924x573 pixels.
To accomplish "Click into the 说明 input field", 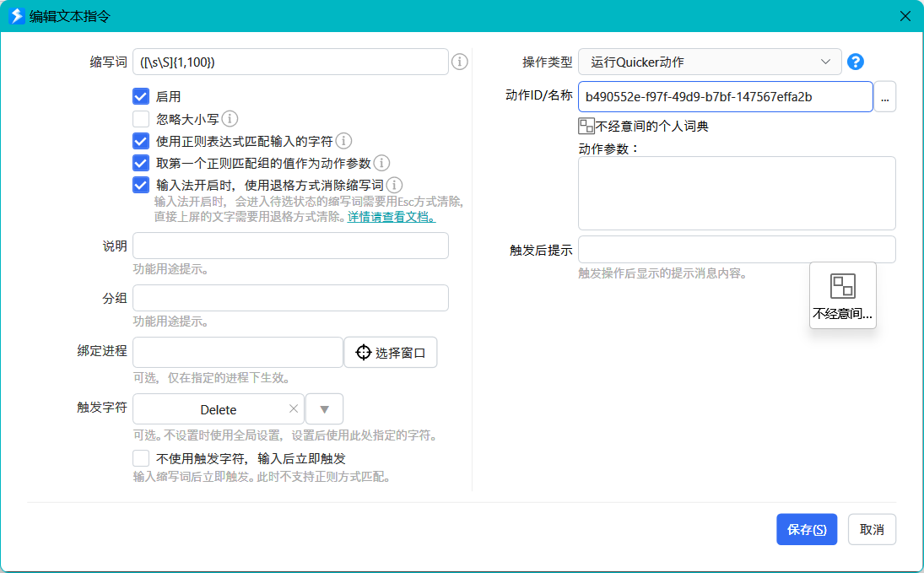I will 290,246.
